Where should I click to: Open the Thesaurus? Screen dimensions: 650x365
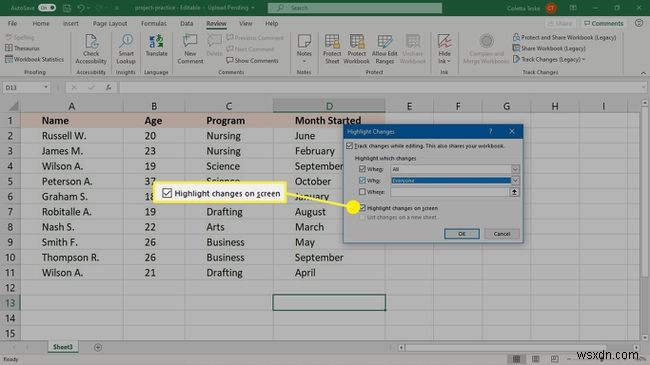22,48
